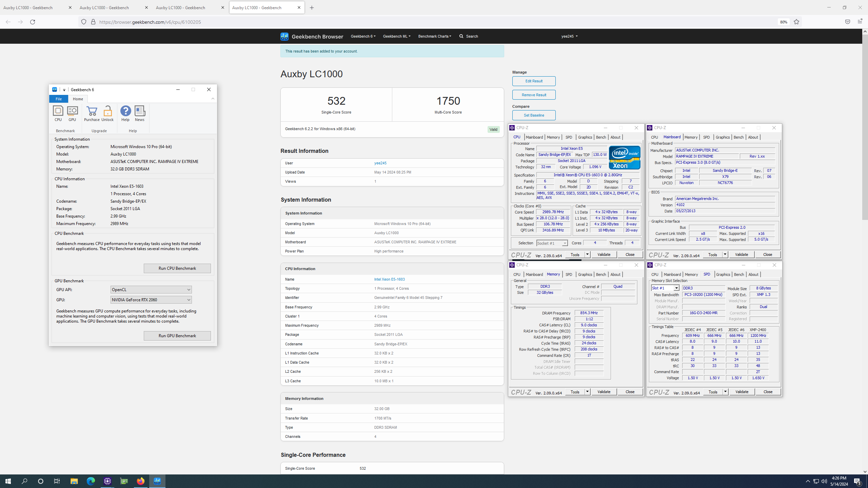Open File Explorer from the taskbar
868x488 pixels.
coord(74,481)
